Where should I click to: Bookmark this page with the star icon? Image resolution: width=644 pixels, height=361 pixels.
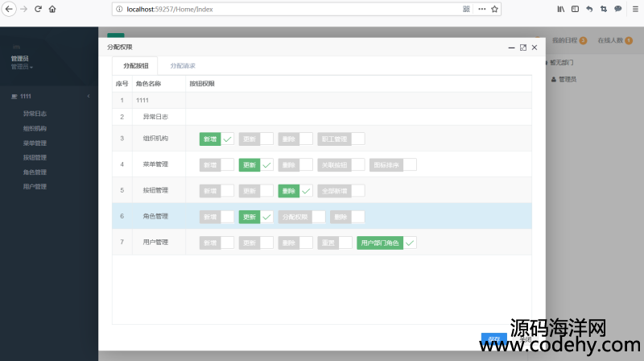click(x=494, y=9)
